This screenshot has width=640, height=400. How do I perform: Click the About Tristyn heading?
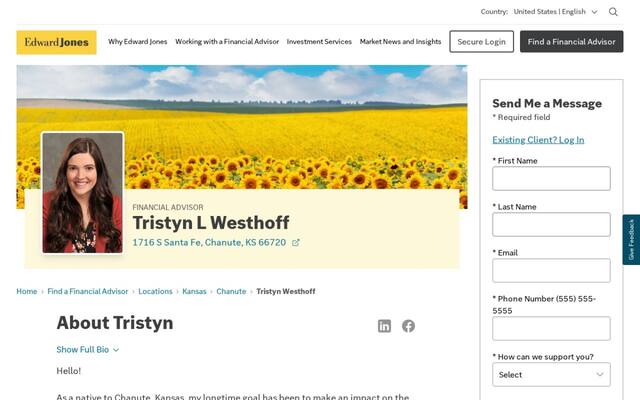click(x=115, y=323)
